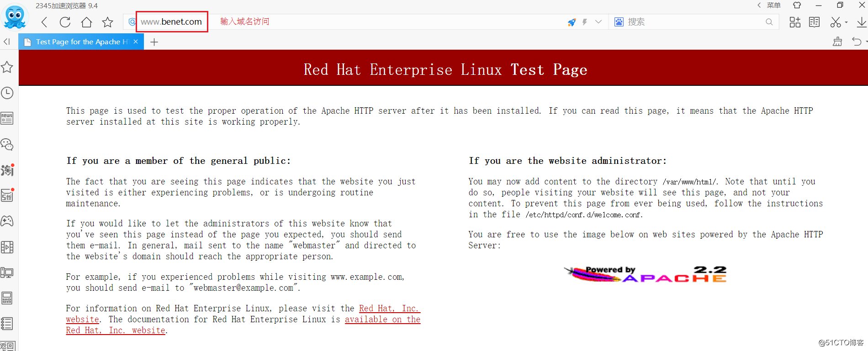Viewport: 868px width, 351px height.
Task: Open the apps grid icon
Action: (x=795, y=22)
